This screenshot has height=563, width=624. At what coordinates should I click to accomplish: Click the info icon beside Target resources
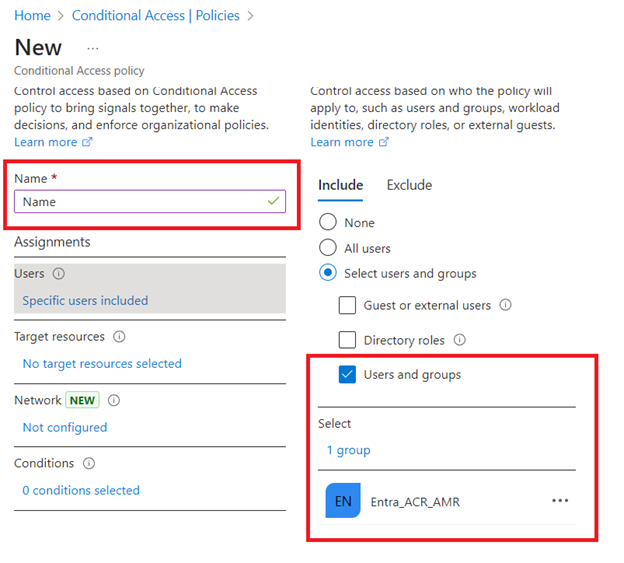(x=120, y=337)
